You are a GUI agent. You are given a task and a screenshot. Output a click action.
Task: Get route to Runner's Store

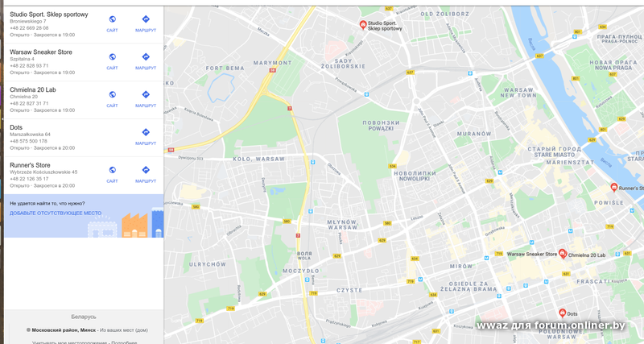[146, 174]
